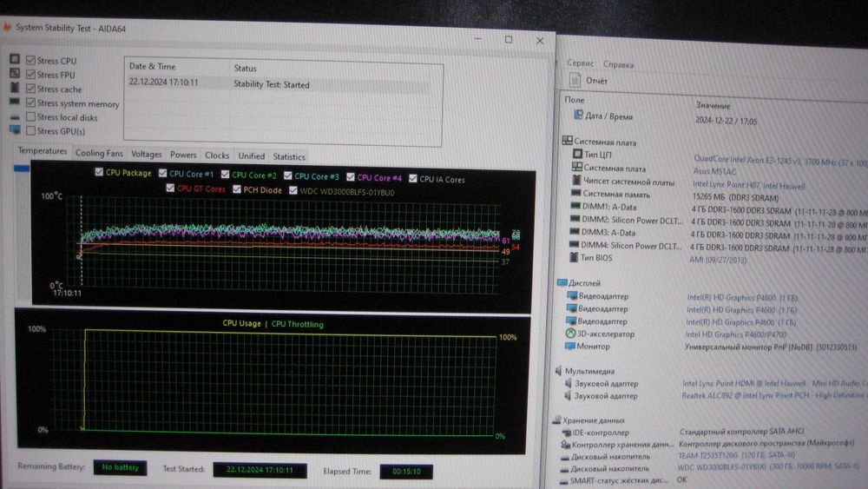This screenshot has width=868, height=489.
Task: Open the Сервис menu
Action: (x=580, y=63)
